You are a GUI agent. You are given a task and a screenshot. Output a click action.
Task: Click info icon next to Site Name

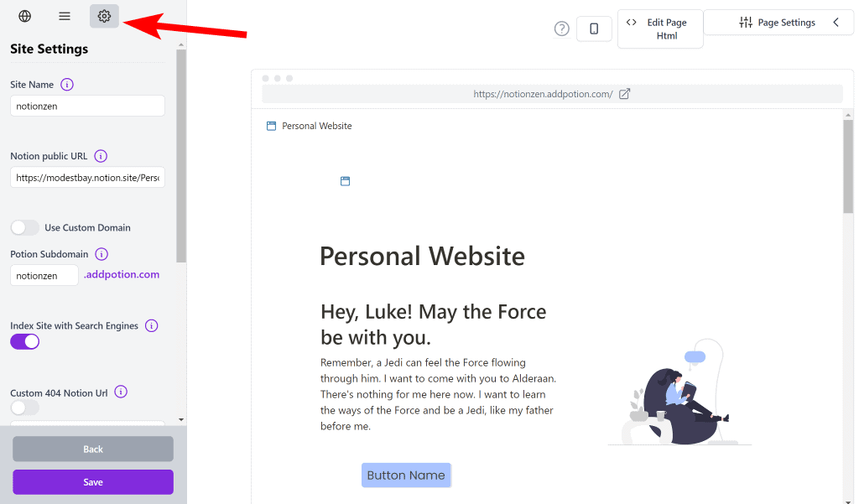coord(67,85)
